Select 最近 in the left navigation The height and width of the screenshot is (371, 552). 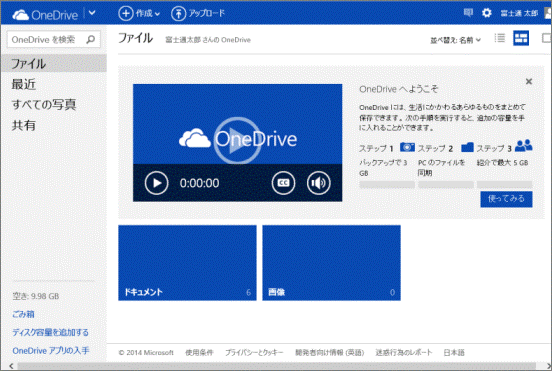[x=24, y=84]
